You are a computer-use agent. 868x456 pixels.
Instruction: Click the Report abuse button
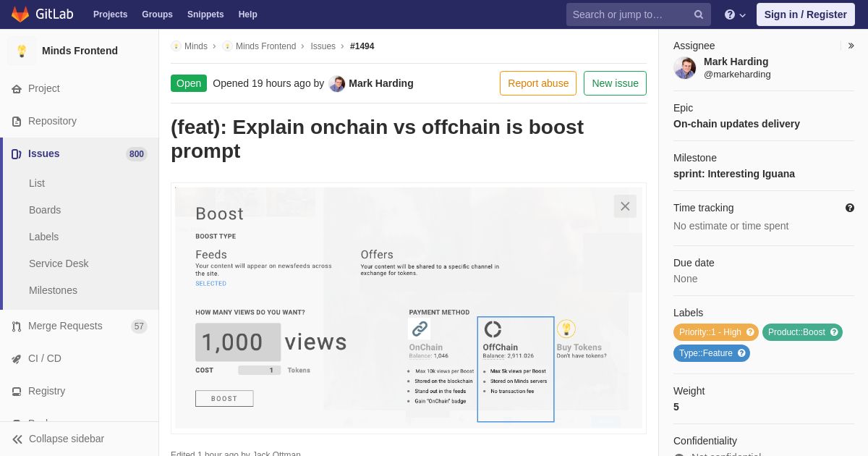click(538, 83)
